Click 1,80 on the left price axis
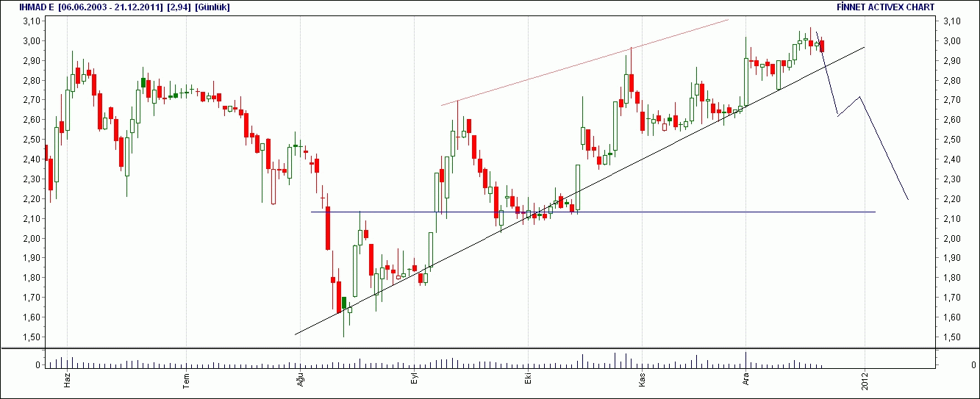 click(30, 278)
